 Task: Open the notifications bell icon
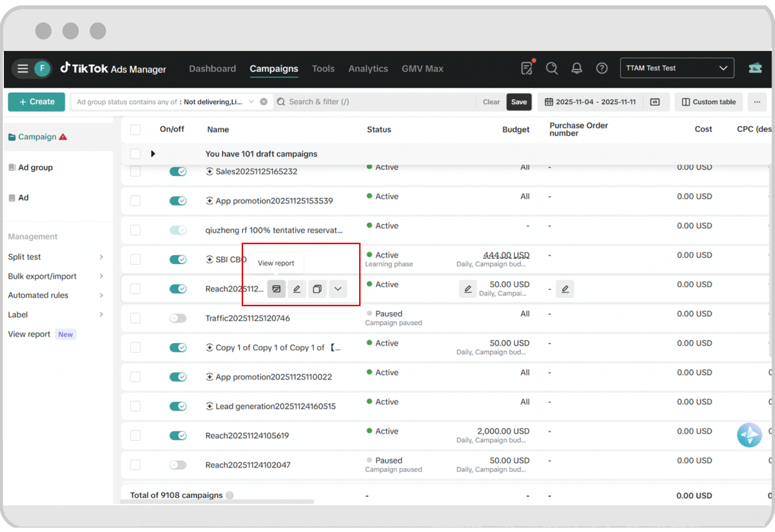coord(577,68)
